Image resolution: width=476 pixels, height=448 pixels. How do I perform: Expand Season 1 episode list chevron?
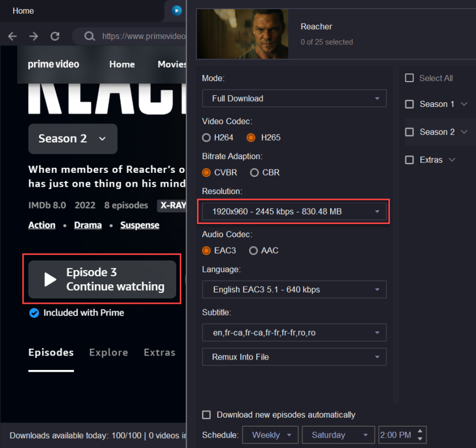pos(464,104)
